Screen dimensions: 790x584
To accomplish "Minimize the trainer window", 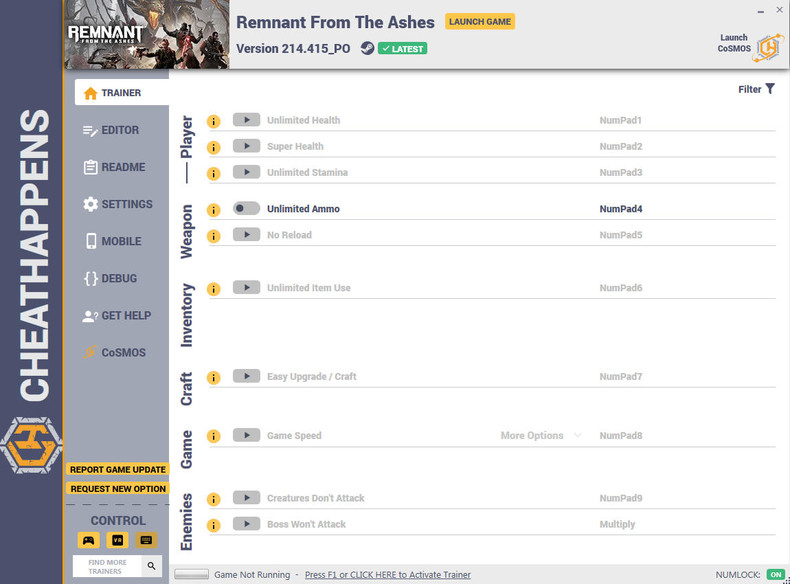I will 761,11.
